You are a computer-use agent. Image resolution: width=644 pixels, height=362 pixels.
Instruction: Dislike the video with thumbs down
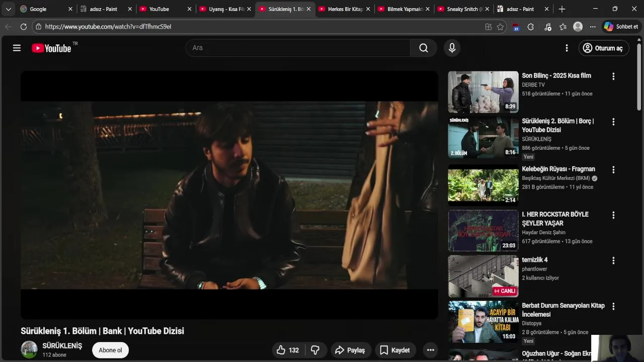click(x=315, y=350)
